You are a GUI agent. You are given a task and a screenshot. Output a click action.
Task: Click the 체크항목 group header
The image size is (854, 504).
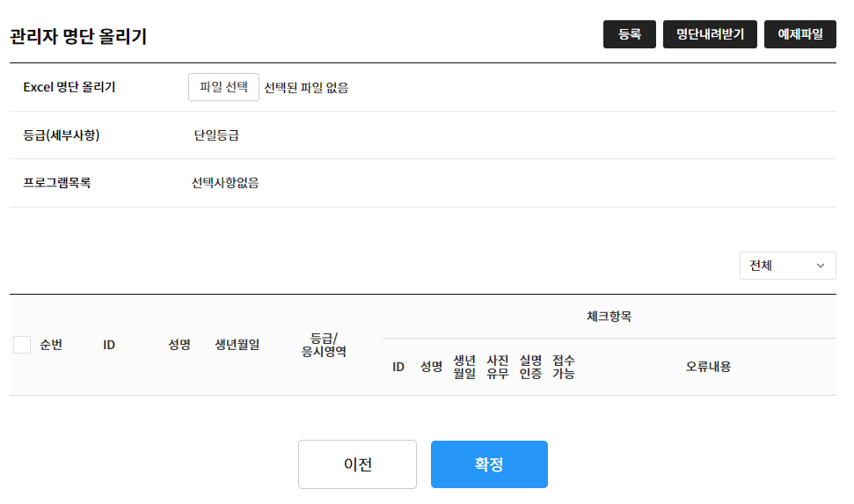click(609, 317)
